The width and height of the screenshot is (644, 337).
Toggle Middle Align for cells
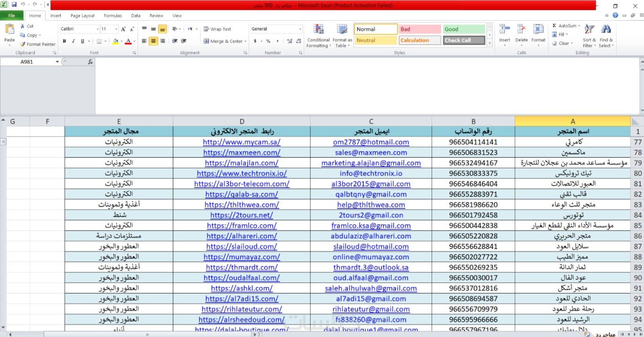pyautogui.click(x=153, y=29)
